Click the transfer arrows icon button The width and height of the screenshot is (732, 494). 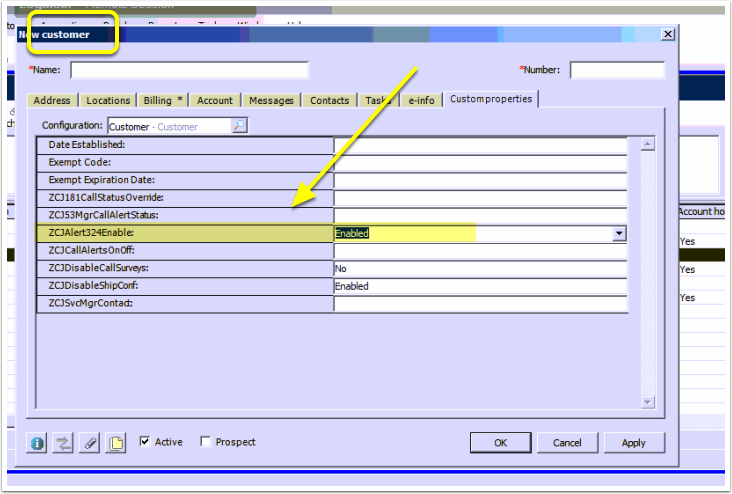(x=63, y=443)
